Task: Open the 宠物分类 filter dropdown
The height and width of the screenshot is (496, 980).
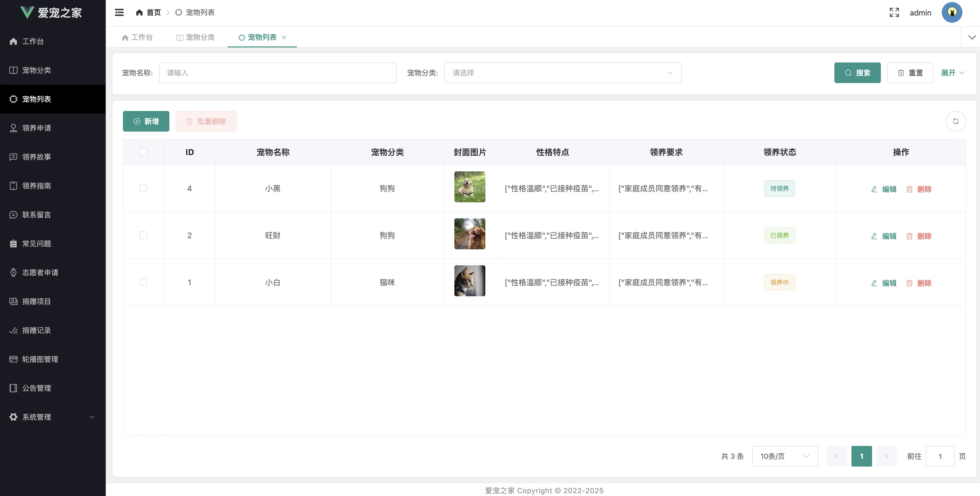Action: click(x=562, y=73)
